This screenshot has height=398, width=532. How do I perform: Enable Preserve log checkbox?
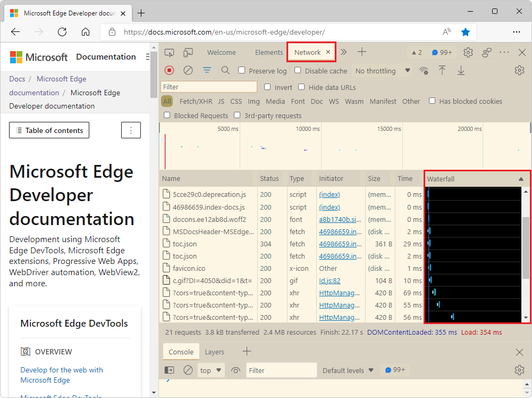click(x=242, y=70)
